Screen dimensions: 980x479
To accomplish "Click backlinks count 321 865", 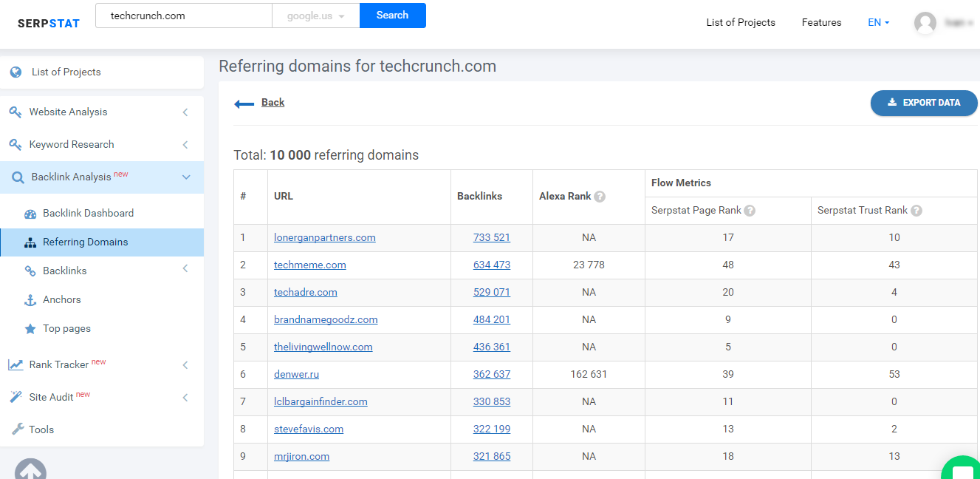I will pos(492,457).
